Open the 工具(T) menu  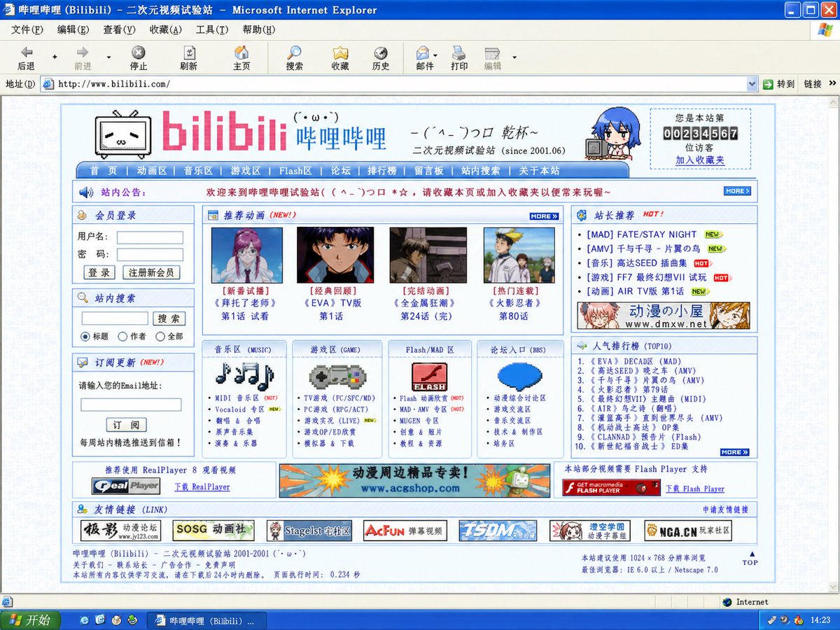[x=212, y=29]
